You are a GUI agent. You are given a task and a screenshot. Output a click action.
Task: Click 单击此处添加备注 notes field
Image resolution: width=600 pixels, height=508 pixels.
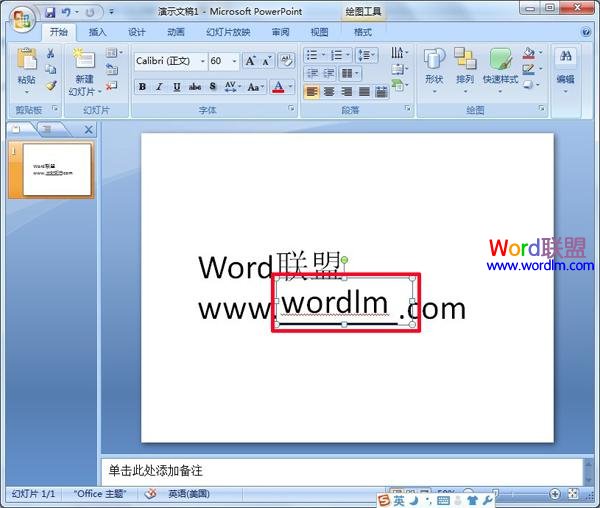coord(342,471)
